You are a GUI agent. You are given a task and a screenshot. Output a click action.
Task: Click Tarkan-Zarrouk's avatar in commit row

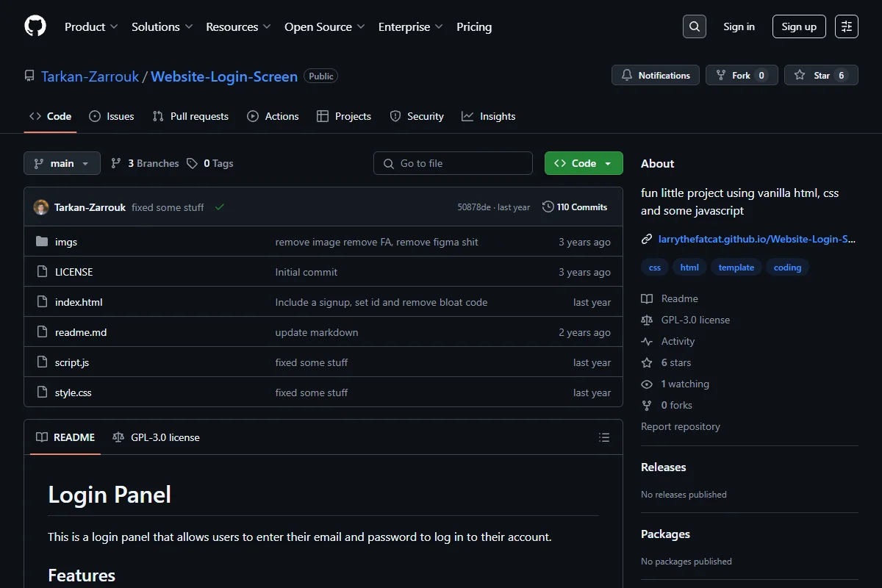41,207
